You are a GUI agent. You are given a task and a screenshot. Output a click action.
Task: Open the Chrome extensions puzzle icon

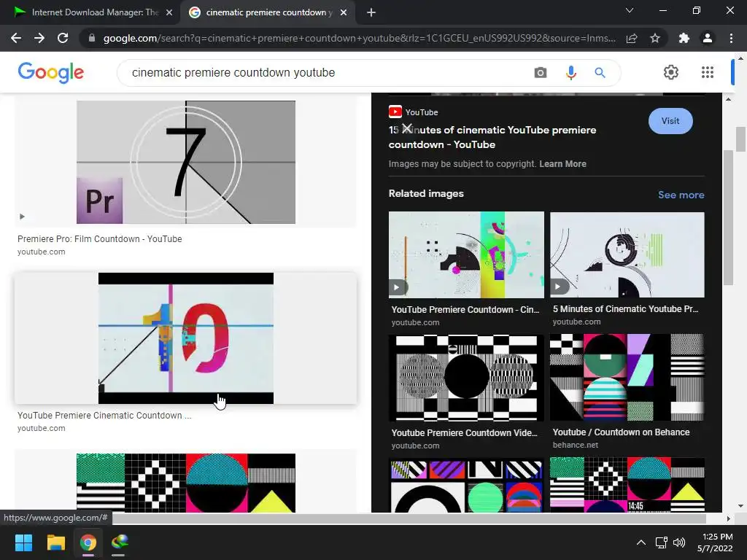coord(684,38)
